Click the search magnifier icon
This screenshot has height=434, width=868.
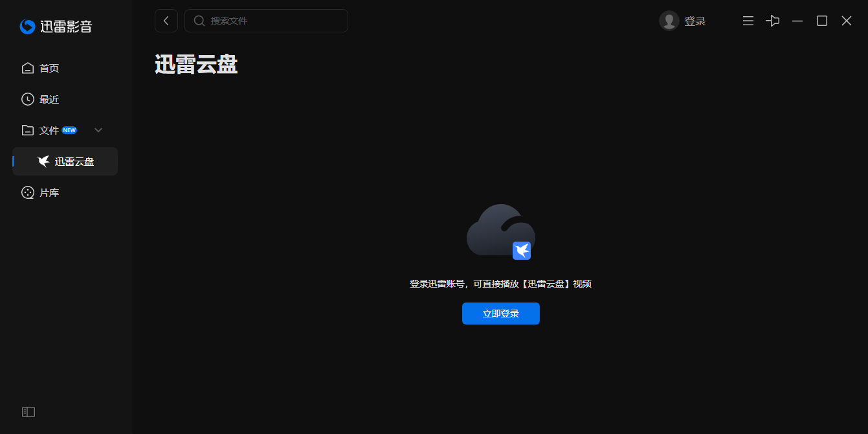point(199,20)
